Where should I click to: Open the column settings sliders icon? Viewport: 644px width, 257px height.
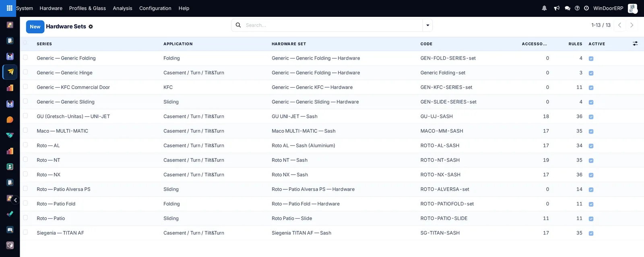635,43
